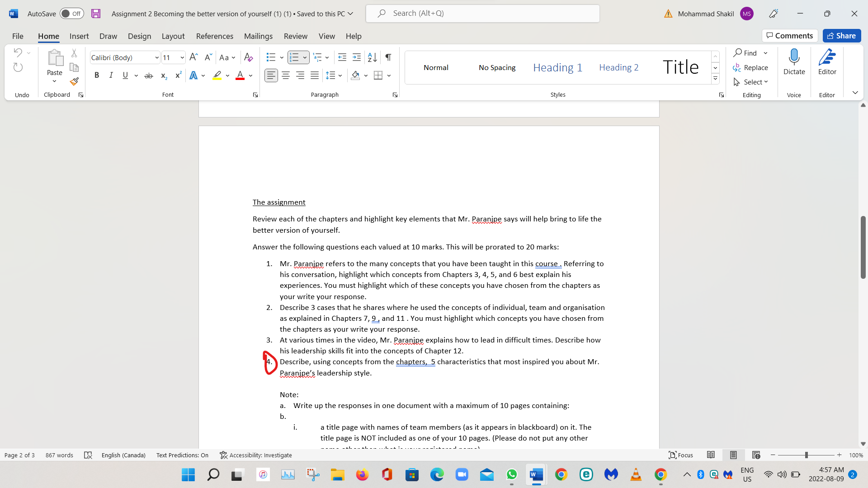
Task: Show paragraph marks with pilcrow icon
Action: pyautogui.click(x=388, y=57)
